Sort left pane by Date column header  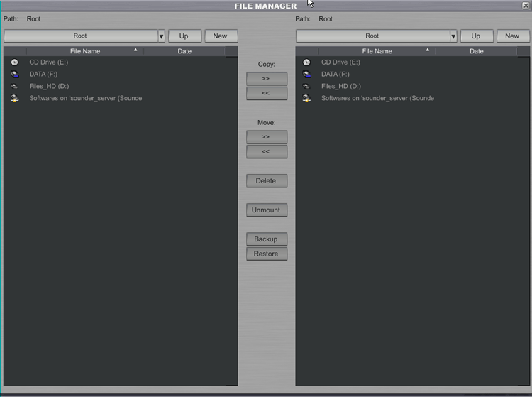(x=184, y=51)
